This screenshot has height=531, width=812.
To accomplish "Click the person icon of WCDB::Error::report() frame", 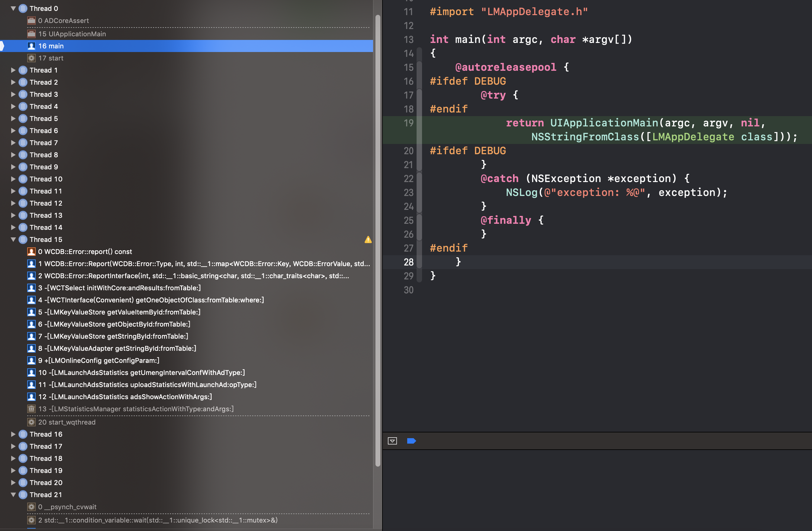I will [31, 252].
